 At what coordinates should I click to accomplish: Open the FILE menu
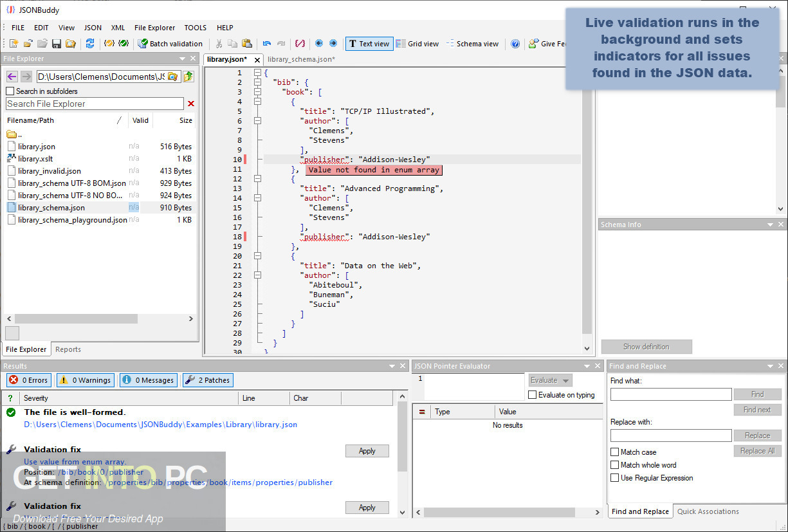coord(18,28)
